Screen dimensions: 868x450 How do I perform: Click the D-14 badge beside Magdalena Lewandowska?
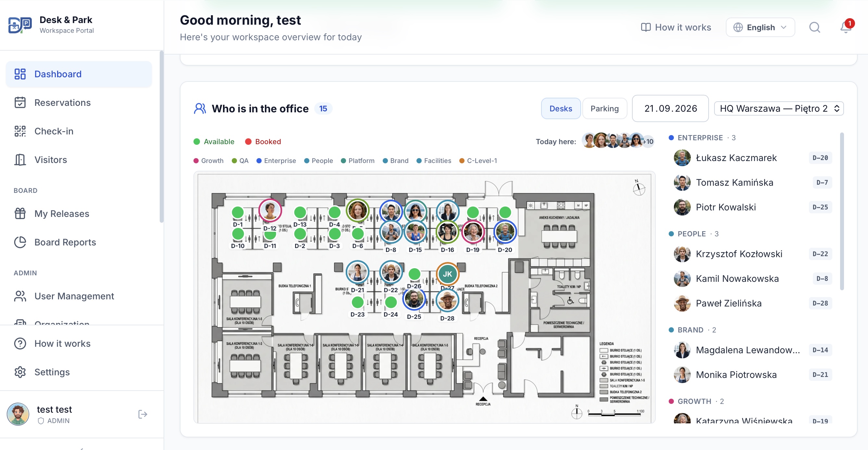click(x=820, y=350)
